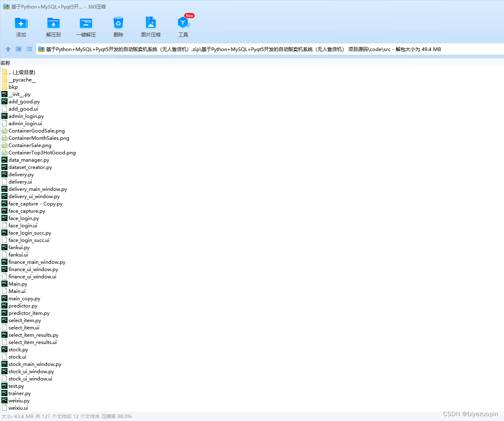Select the stock_main_window.py file

tap(32, 364)
